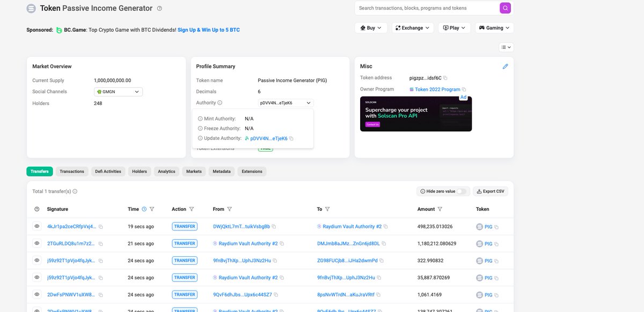Copy the Token 2022 Program address

click(464, 90)
